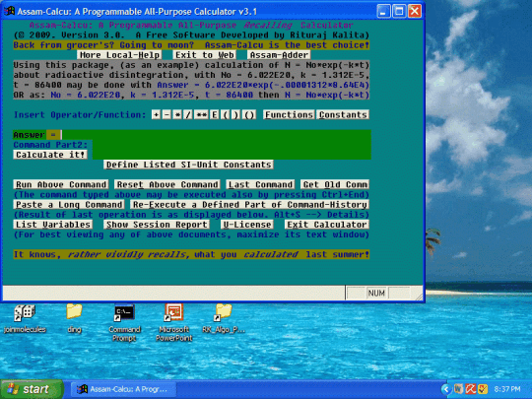The image size is (532, 399).
Task: Insert the multiply operator
Action: (177, 115)
